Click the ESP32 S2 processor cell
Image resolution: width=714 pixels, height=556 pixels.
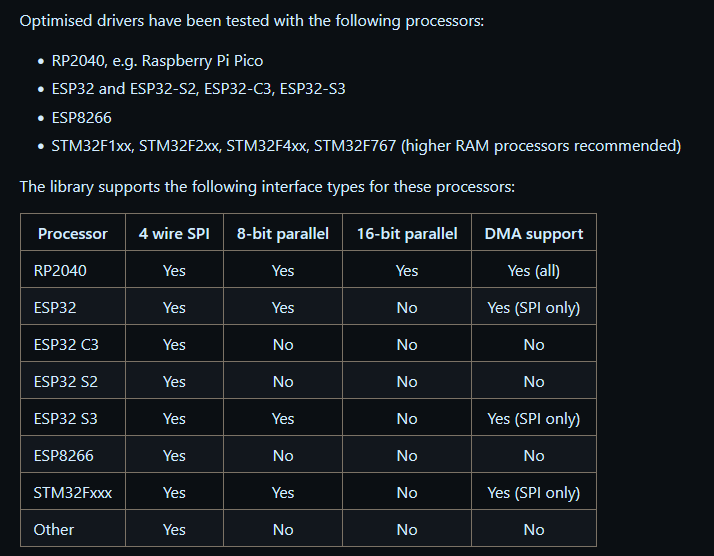66,382
